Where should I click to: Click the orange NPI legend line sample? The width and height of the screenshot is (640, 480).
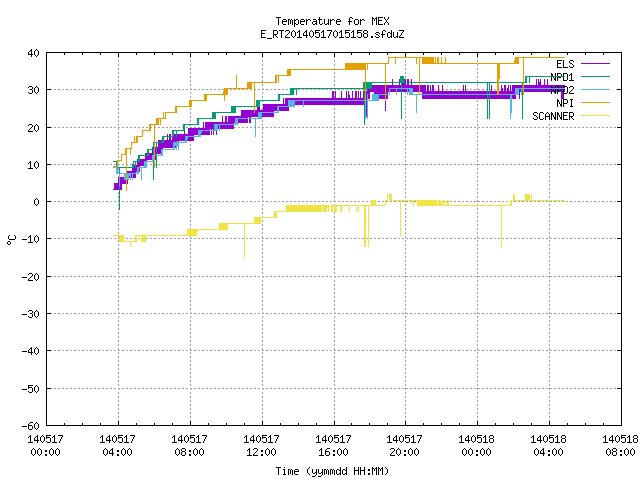pos(595,102)
